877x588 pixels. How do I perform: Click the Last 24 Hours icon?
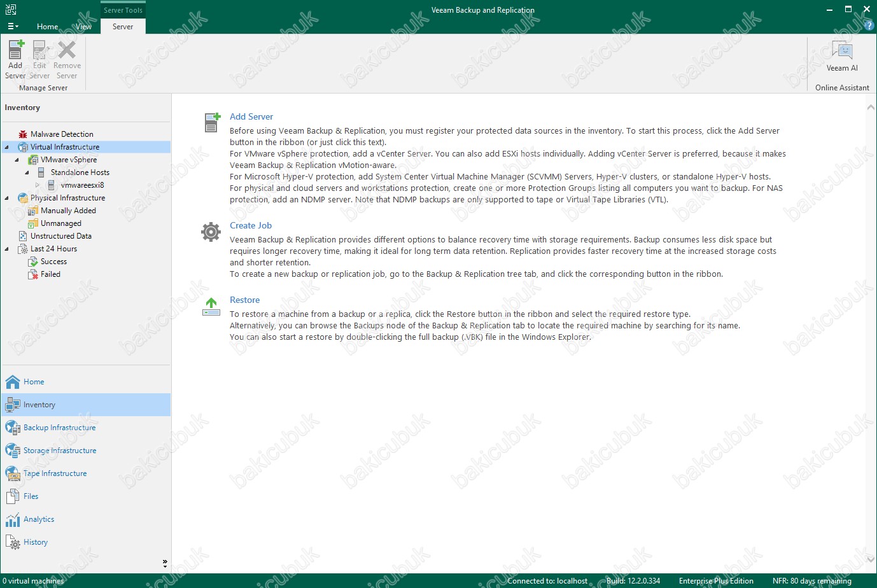[x=23, y=249]
